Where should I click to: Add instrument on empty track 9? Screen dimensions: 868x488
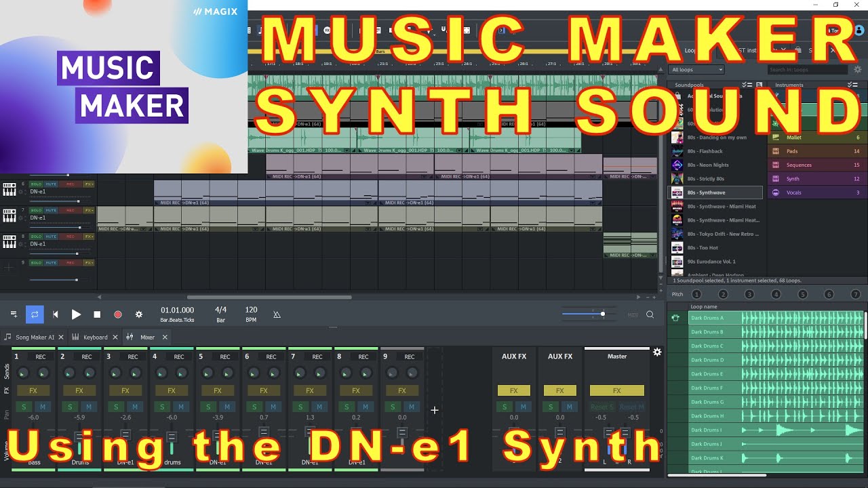coord(9,268)
